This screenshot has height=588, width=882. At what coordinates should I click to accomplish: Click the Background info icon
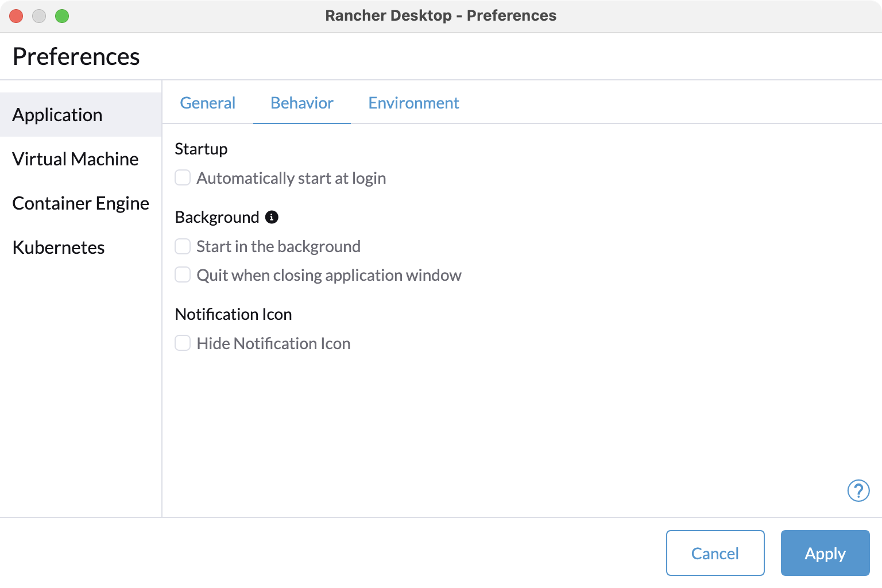pyautogui.click(x=272, y=217)
